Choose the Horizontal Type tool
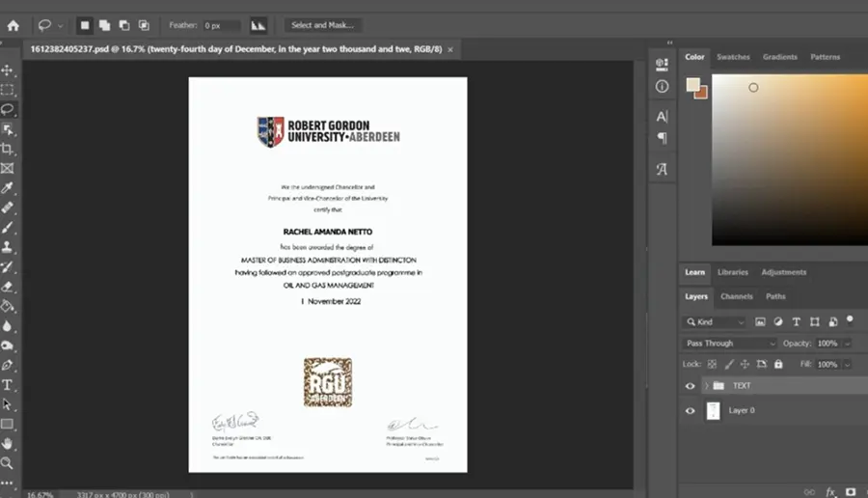This screenshot has height=498, width=868. click(7, 385)
